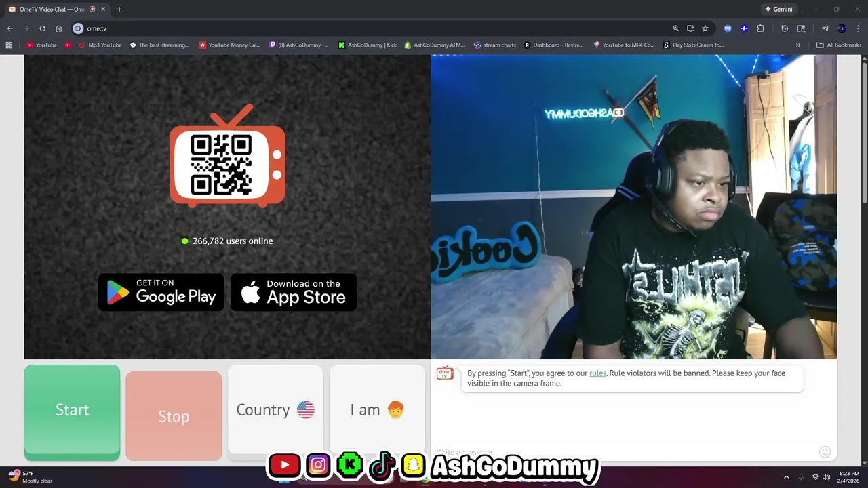Screen dimensions: 868x488
Task: Close the OmeTV Video Chat tab
Action: [x=102, y=9]
